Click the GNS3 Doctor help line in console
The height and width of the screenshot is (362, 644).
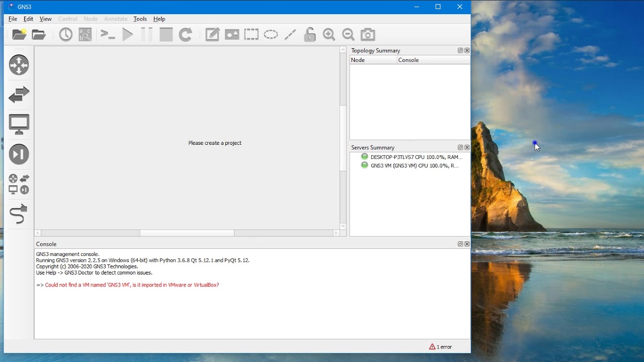pyautogui.click(x=94, y=273)
